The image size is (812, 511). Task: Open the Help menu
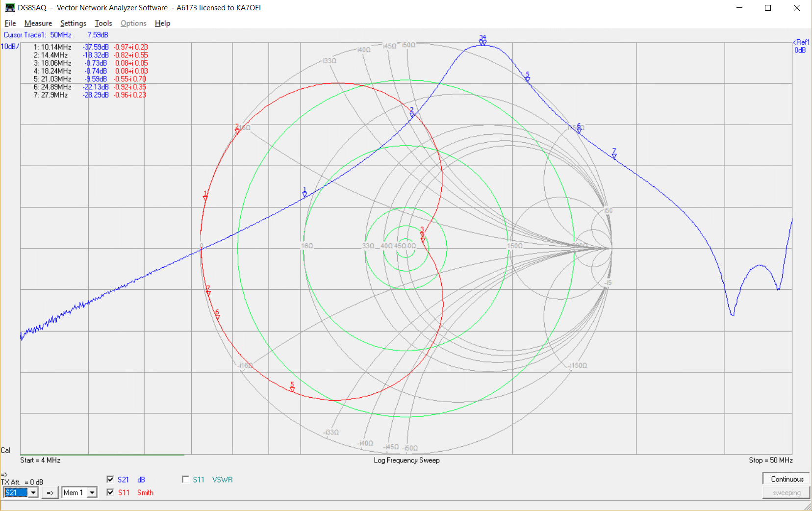pyautogui.click(x=162, y=23)
